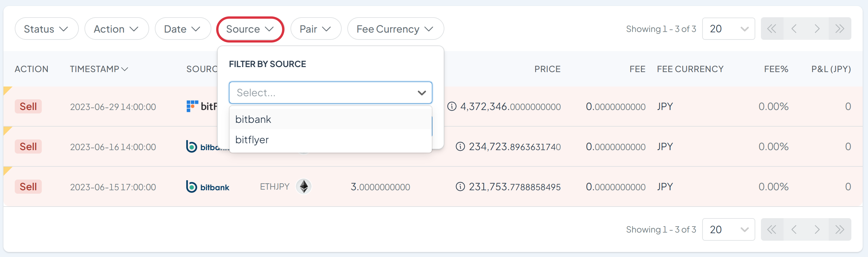
Task: Click the Sell badge on the 2023-06-29 row
Action: [x=28, y=107]
